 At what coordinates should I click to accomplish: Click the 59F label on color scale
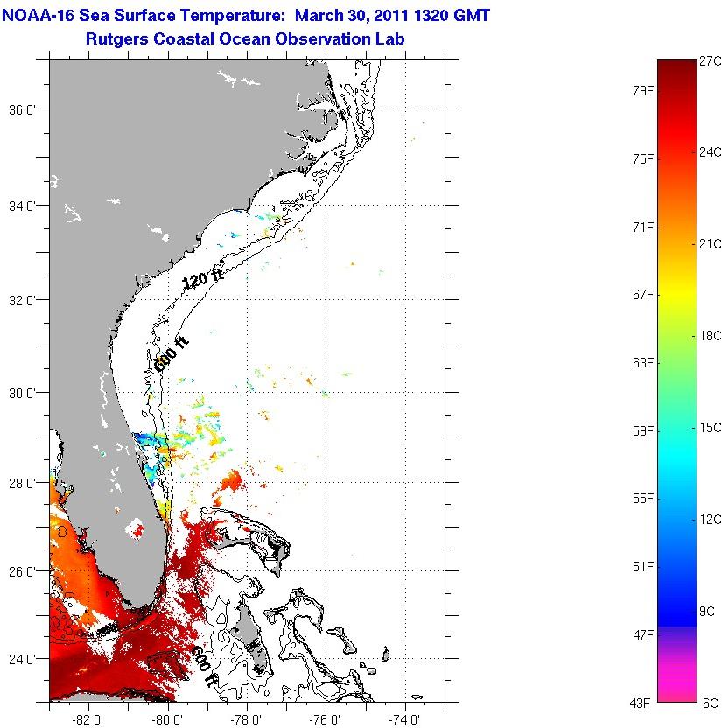(x=642, y=431)
